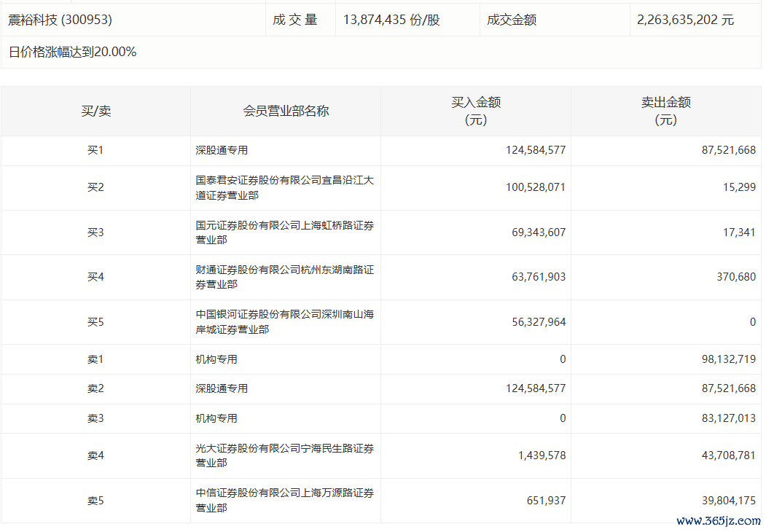Select buy amount 651,937
Screen dimensions: 766x532
pyautogui.click(x=546, y=501)
